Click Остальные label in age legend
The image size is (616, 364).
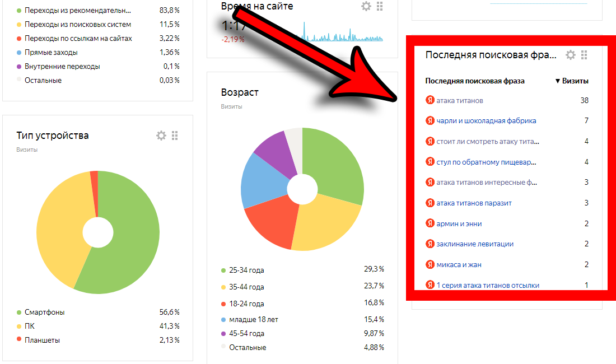[248, 348]
